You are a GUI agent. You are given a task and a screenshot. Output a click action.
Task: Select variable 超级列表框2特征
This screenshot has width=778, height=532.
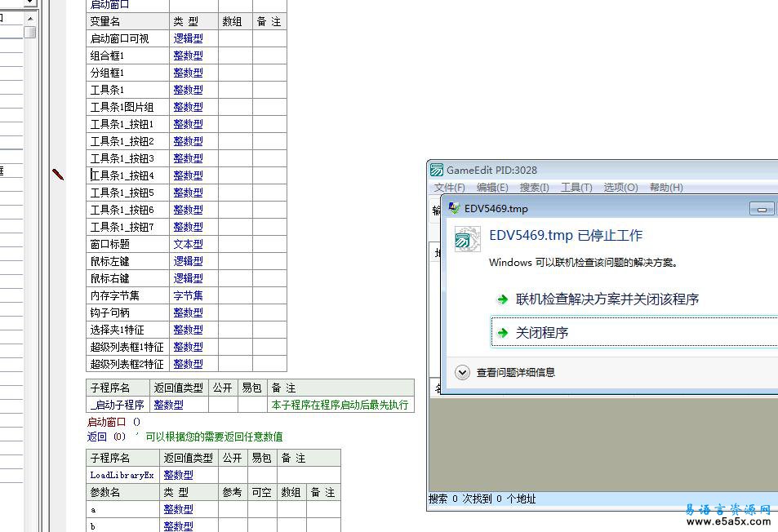127,364
